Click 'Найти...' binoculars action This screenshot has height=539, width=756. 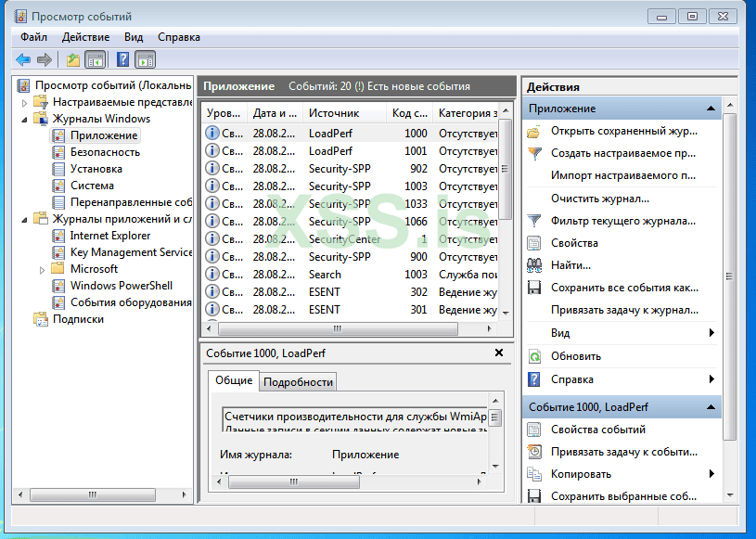tap(570, 265)
